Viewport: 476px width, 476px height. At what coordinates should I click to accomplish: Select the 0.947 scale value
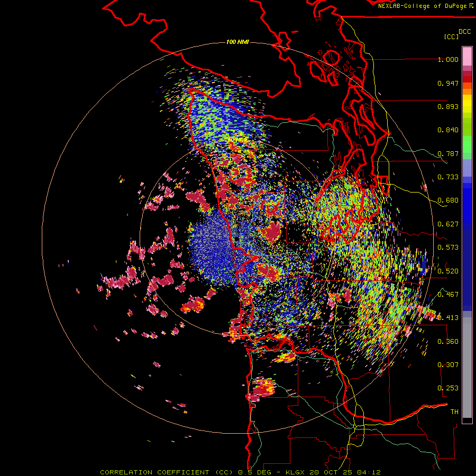click(x=448, y=83)
